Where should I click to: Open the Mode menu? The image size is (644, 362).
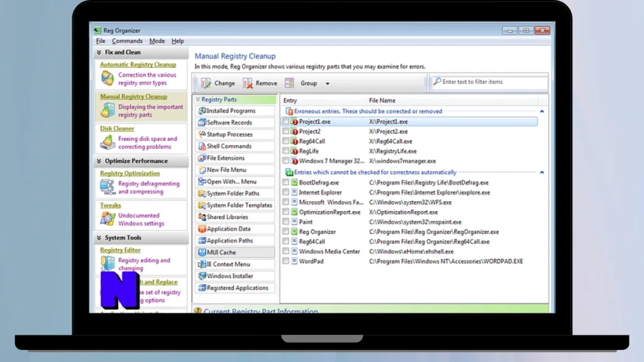point(157,41)
